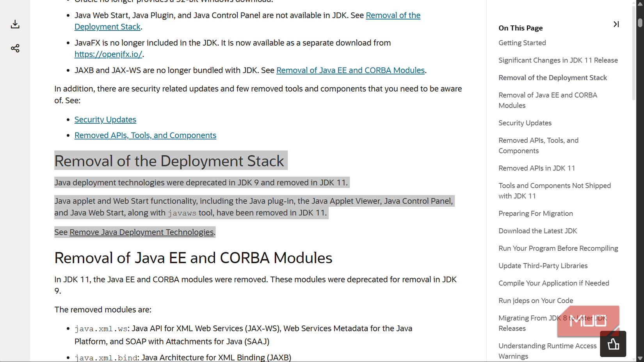Jump to Security Updates in sidebar outline
The image size is (644, 362).
[525, 123]
